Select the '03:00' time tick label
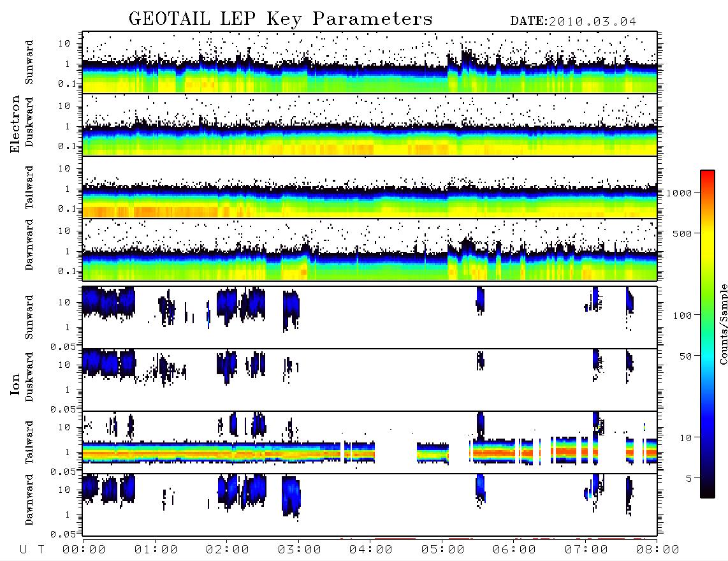The width and height of the screenshot is (728, 561). 300,550
